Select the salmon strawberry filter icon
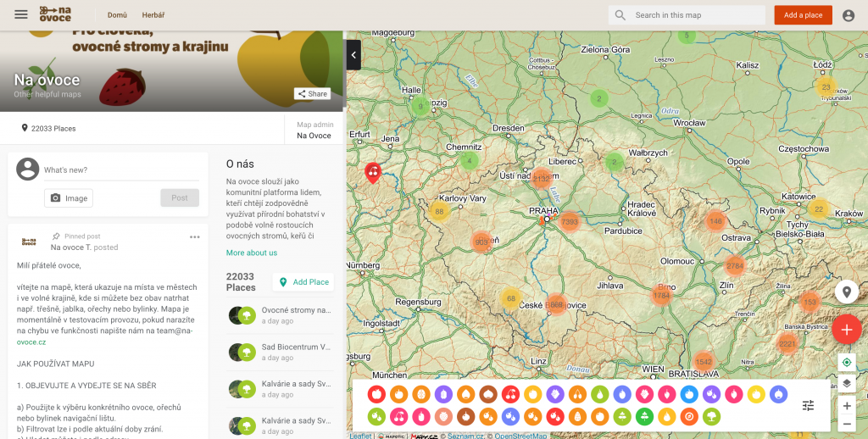 point(444,416)
